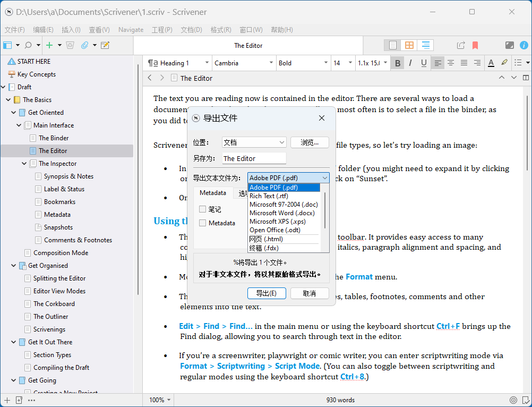Click the 取消 cancel button
This screenshot has width=532, height=407.
pyautogui.click(x=310, y=293)
